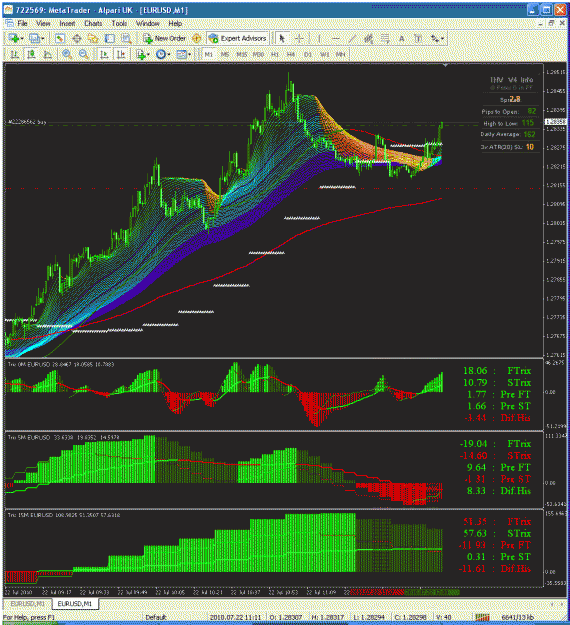Open the Help menu
Viewport: 570px width, 625px height.
coord(175,24)
